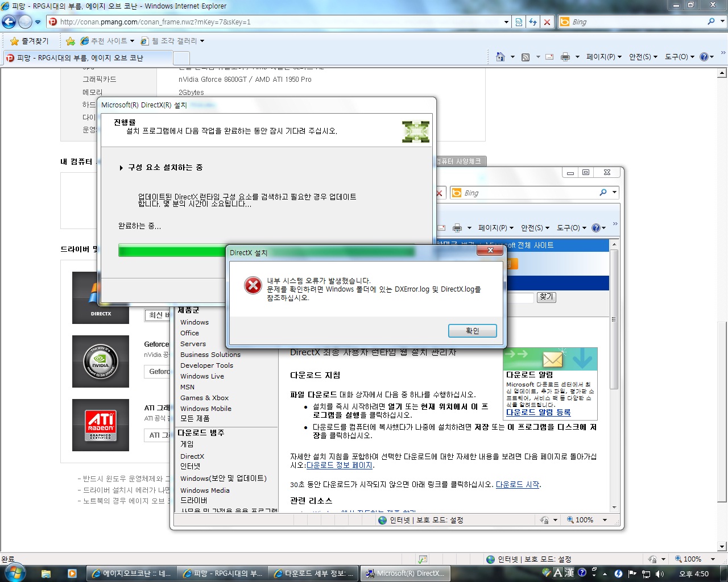The width and height of the screenshot is (728, 582).
Task: Click zoom 100% magnifier in popup IE status bar
Action: point(570,520)
